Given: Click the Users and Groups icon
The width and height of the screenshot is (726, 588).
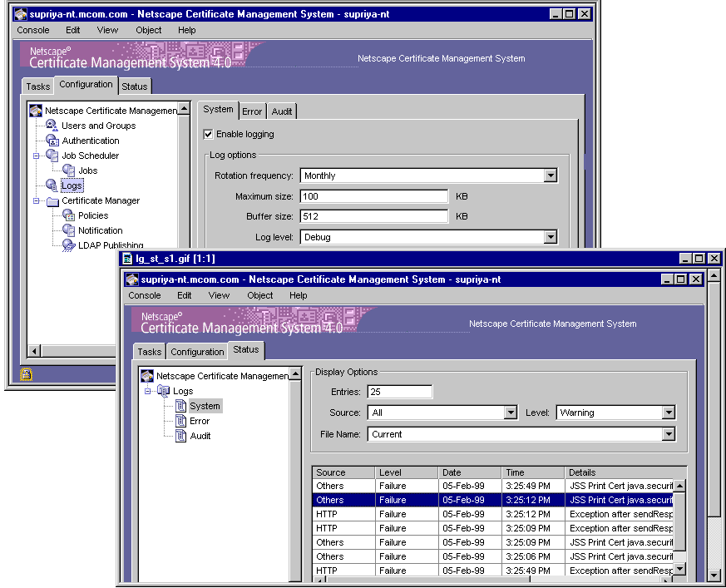Looking at the screenshot, I should [52, 125].
